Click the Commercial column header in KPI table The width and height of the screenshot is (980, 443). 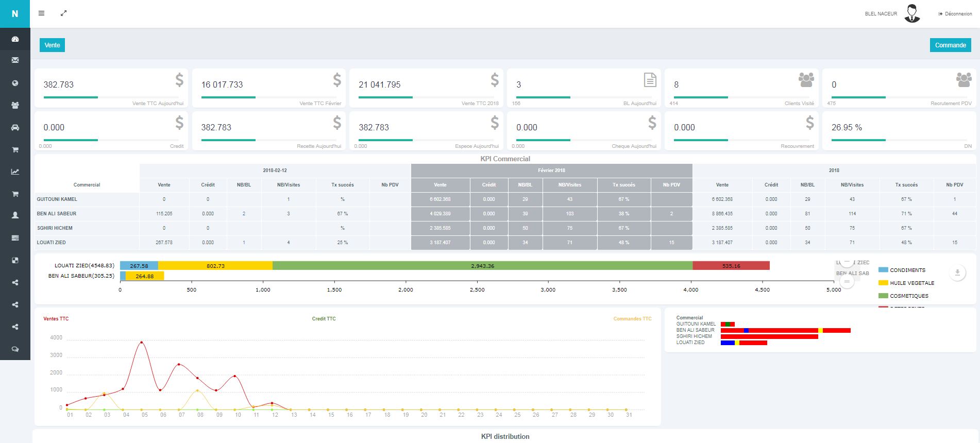pos(87,185)
